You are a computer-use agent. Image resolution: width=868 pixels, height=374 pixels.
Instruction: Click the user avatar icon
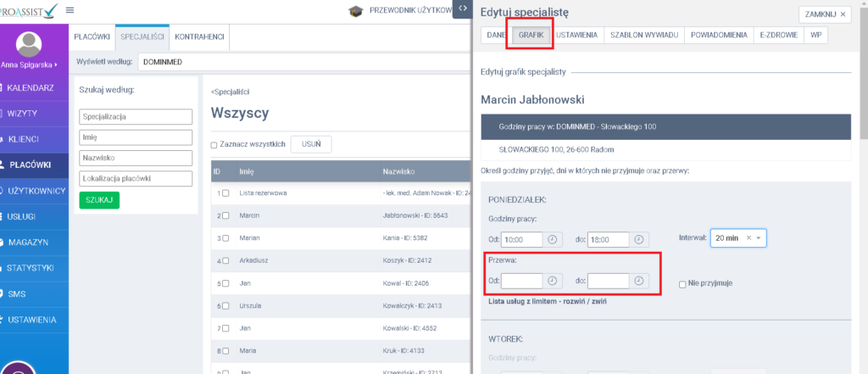coord(29,43)
